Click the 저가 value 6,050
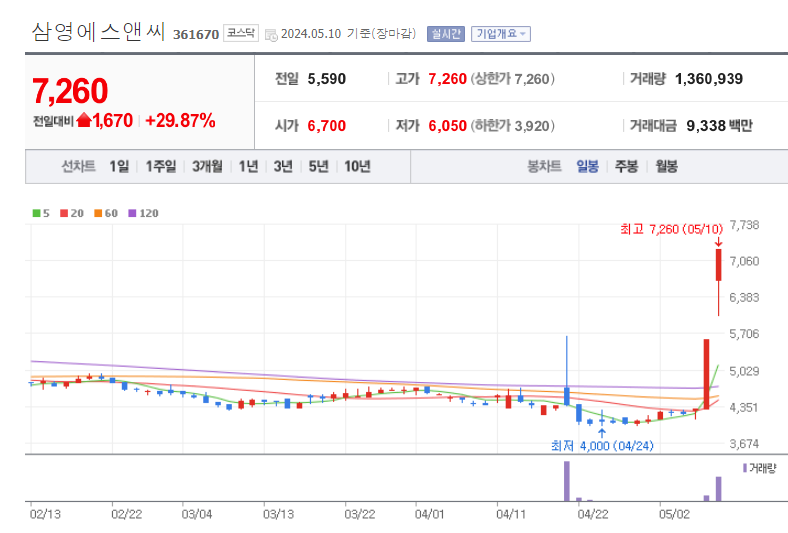The height and width of the screenshot is (533, 788). point(447,126)
